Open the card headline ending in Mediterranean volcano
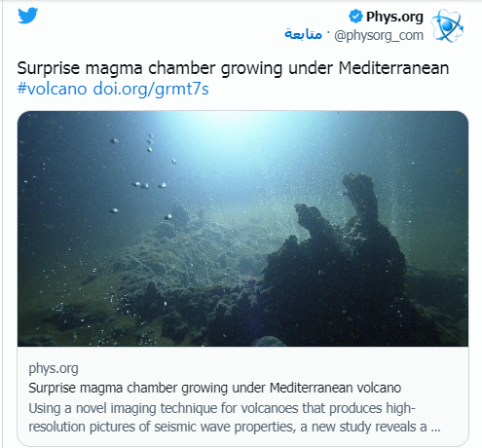 pos(215,388)
